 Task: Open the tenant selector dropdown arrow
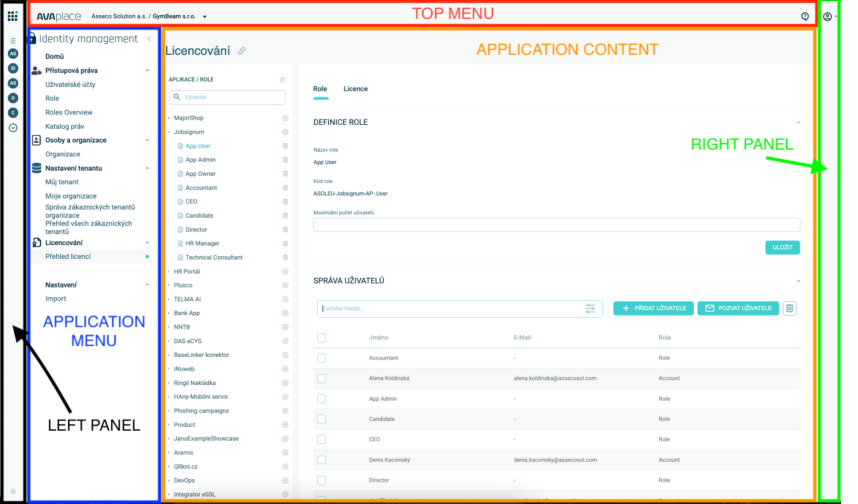pyautogui.click(x=204, y=16)
